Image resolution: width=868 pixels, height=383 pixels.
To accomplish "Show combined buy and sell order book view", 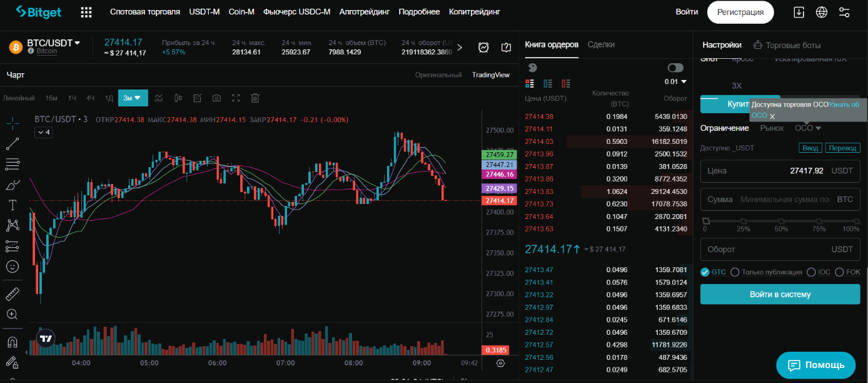I will point(530,83).
